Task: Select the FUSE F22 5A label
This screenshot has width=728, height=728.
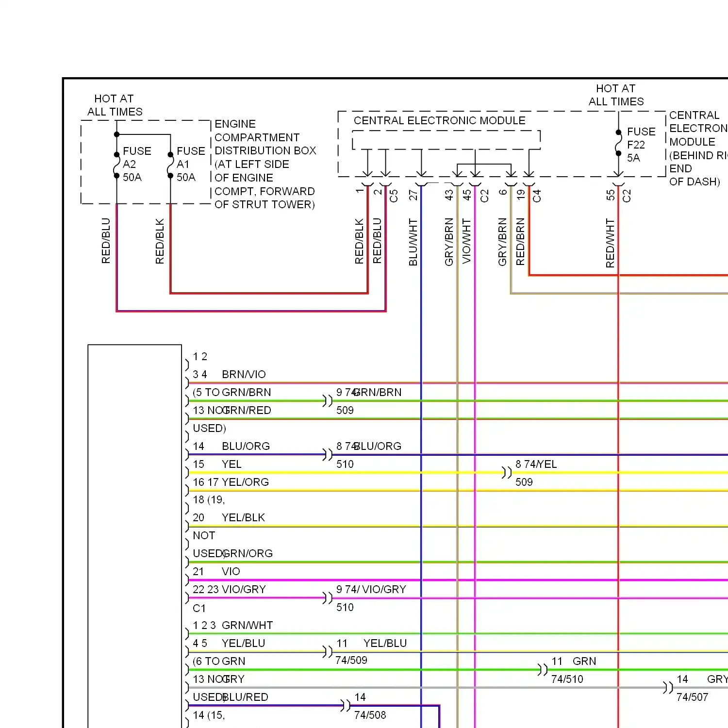Action: point(641,145)
